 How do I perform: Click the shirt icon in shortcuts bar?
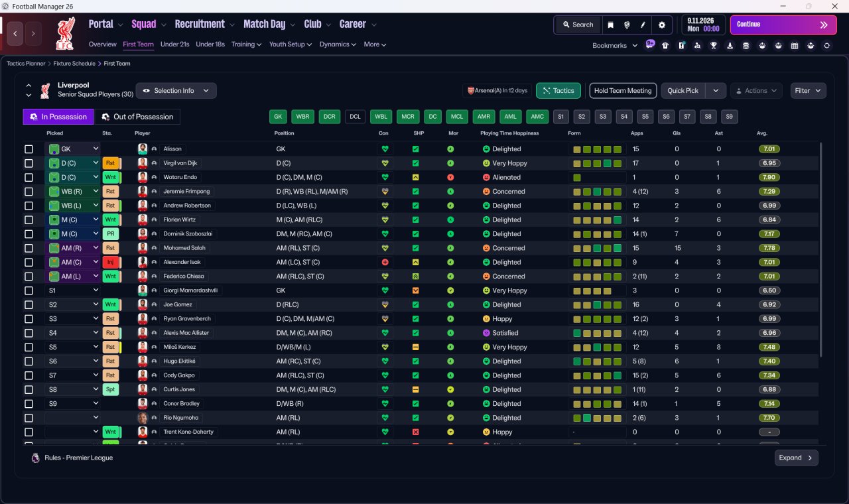665,46
